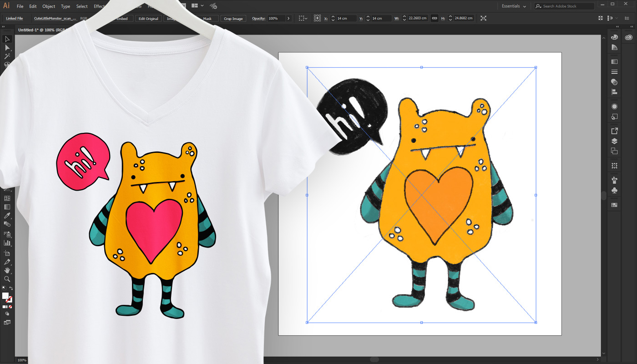The height and width of the screenshot is (364, 637).
Task: Open the Transform panel icon in dock
Action: tap(614, 166)
